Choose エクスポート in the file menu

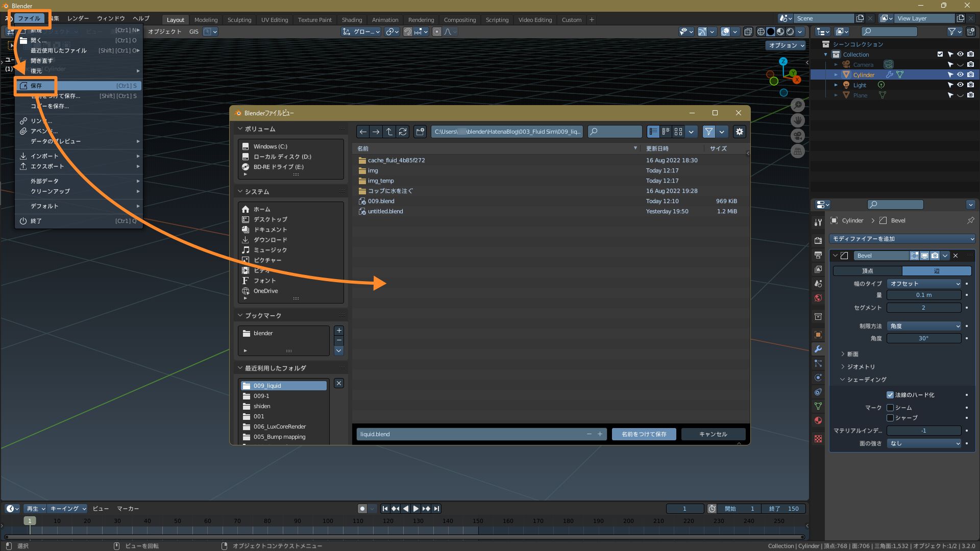coord(47,166)
